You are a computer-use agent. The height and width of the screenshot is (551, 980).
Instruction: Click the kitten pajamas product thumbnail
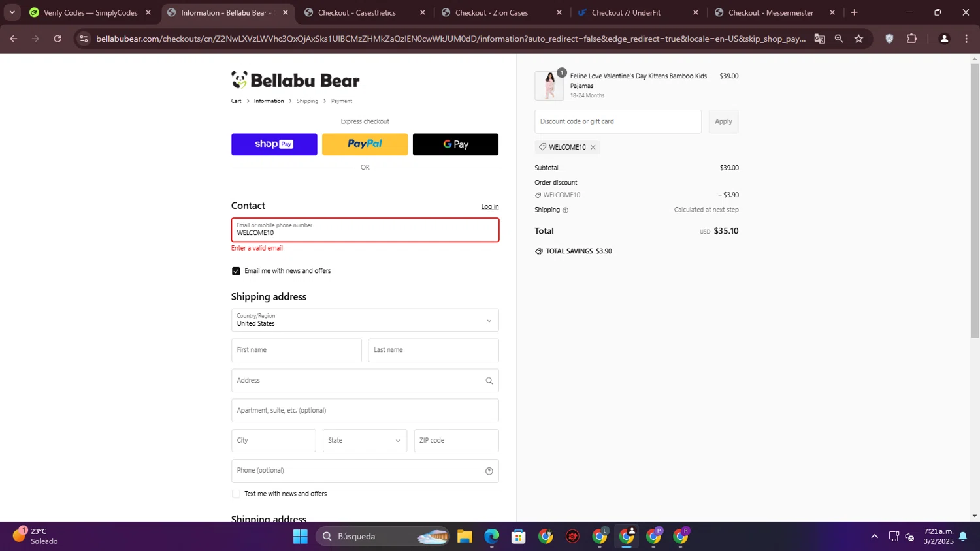[x=549, y=86]
